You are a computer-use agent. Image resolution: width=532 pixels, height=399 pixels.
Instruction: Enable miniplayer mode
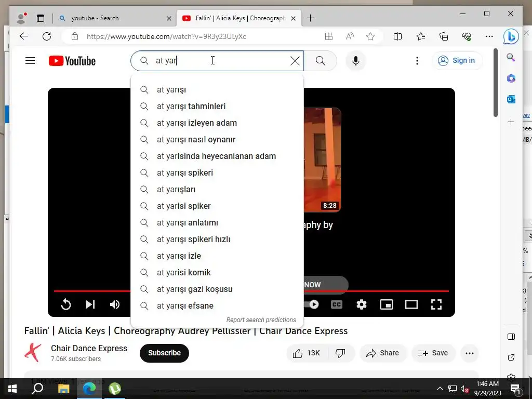pos(387,304)
